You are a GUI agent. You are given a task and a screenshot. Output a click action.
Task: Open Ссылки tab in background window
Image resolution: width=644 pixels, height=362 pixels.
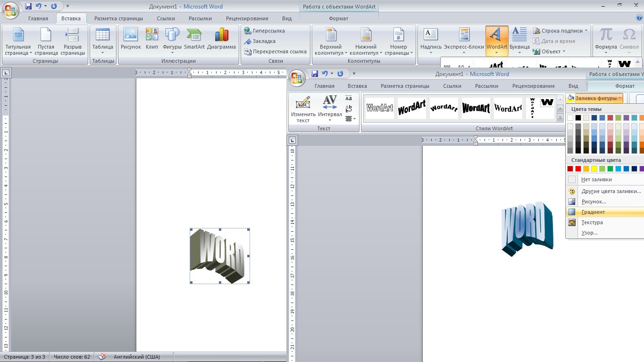coord(166,18)
